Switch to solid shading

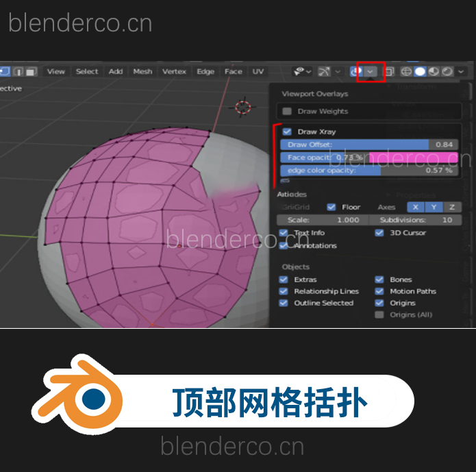(420, 72)
